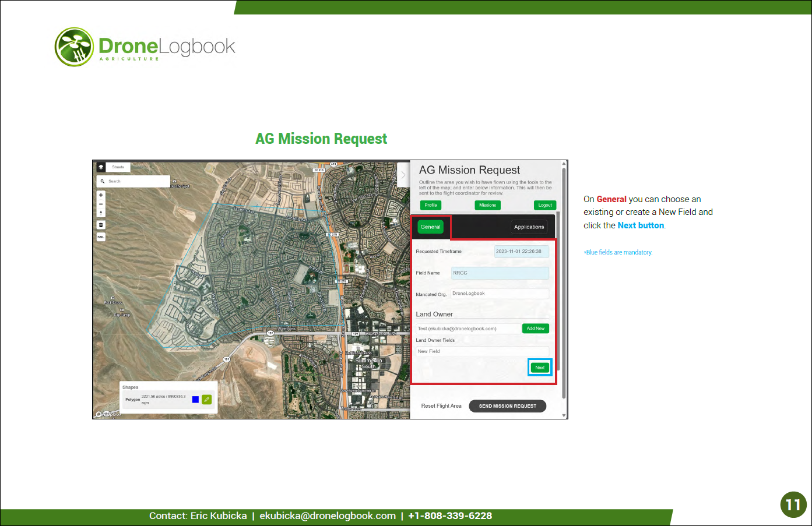
Task: Click the phone number +1-808-339-6228
Action: pyautogui.click(x=450, y=516)
